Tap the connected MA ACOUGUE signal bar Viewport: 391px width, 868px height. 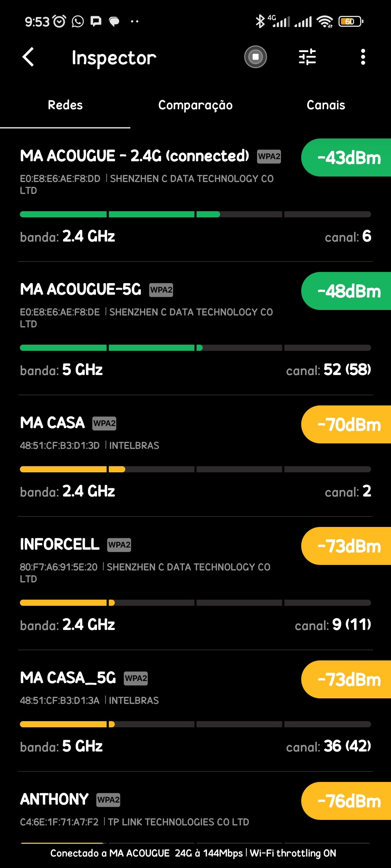pos(195,214)
